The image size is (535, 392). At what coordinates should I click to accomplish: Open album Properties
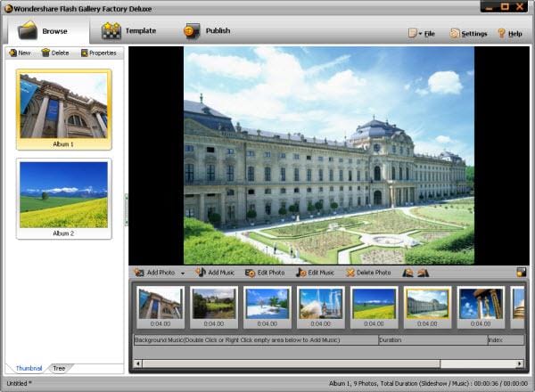coord(99,53)
